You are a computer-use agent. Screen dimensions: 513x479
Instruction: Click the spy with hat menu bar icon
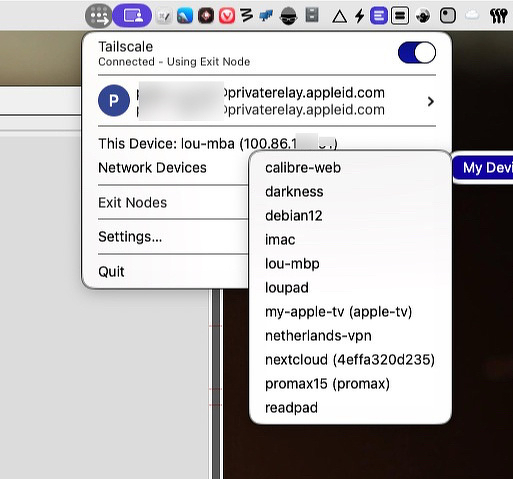pos(288,16)
